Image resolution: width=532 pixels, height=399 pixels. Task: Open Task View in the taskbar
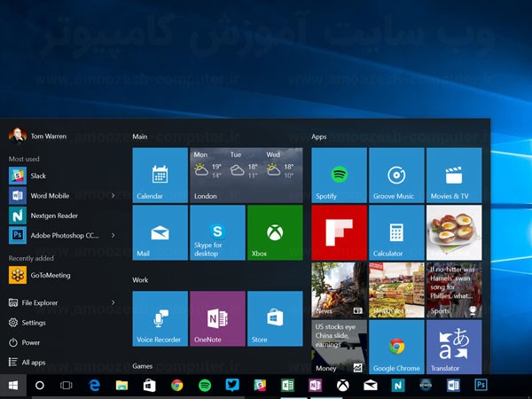point(66,386)
